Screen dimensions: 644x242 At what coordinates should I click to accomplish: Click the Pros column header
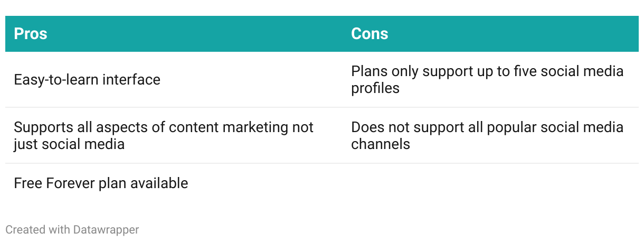(31, 34)
